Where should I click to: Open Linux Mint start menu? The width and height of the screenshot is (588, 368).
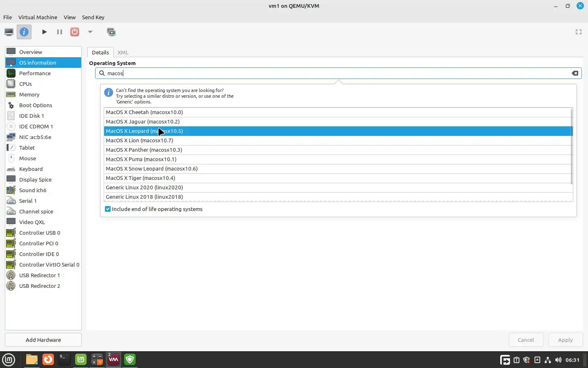point(9,360)
